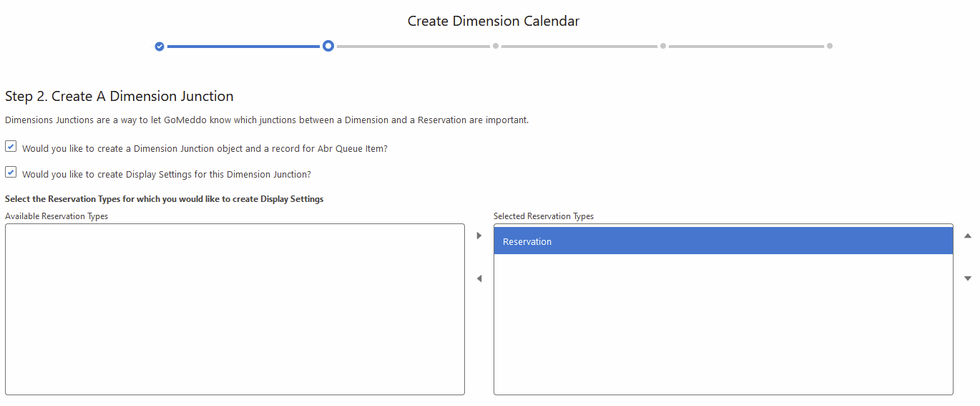Move Reservation down using the down arrow
Image resolution: width=980 pixels, height=406 pixels.
(968, 279)
